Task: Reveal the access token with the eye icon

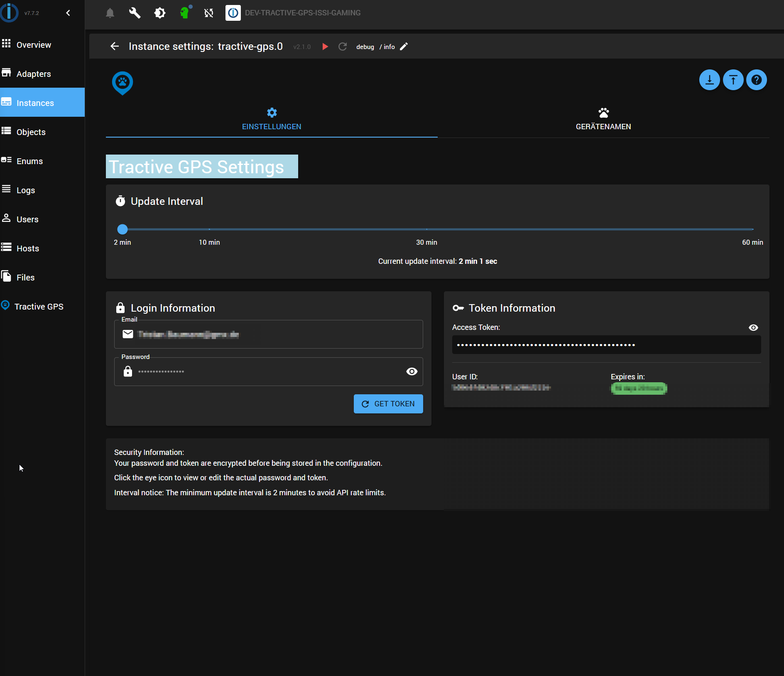Action: point(753,328)
